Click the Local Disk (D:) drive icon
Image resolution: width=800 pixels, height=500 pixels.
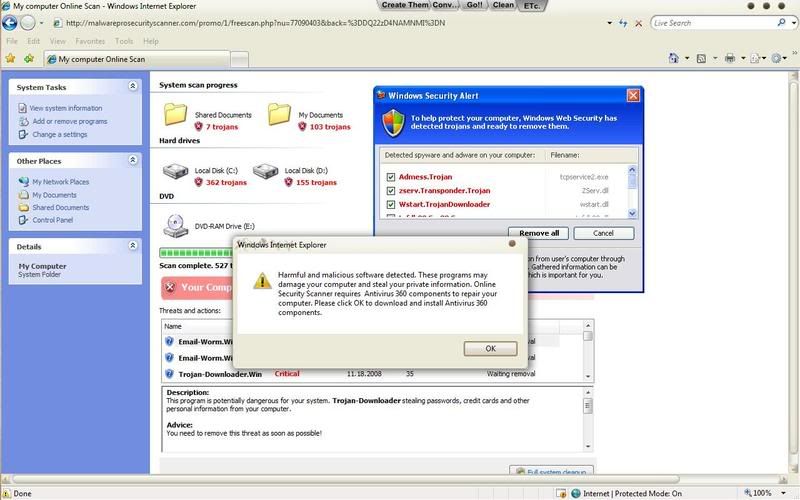(265, 171)
